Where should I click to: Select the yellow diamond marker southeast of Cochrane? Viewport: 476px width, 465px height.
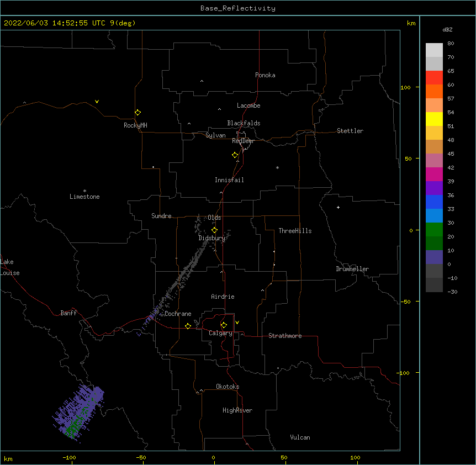(x=188, y=326)
